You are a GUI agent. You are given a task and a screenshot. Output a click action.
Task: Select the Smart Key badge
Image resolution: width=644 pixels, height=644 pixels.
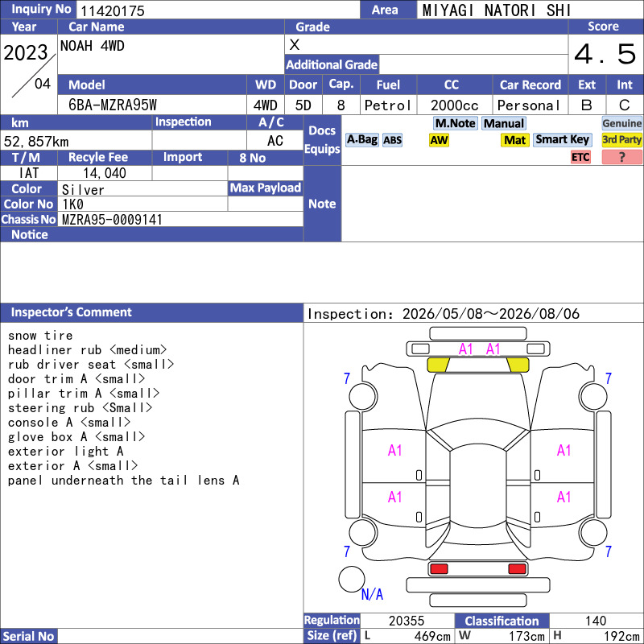pos(562,140)
